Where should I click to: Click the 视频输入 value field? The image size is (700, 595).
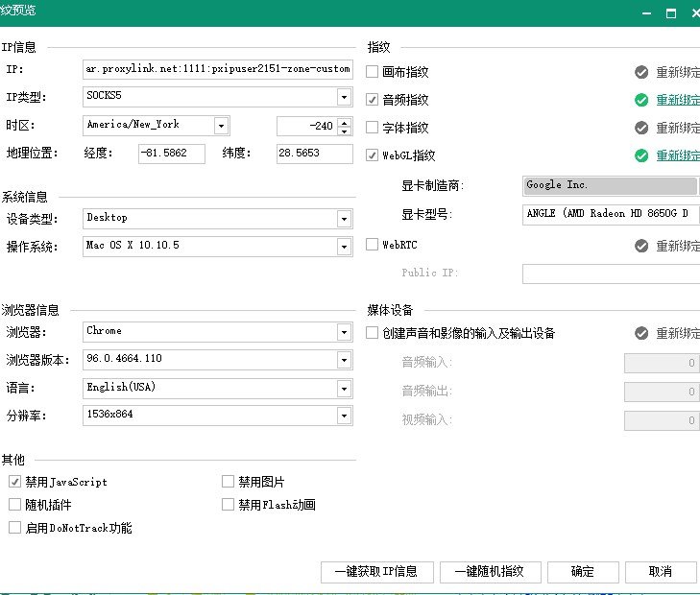[x=662, y=420]
